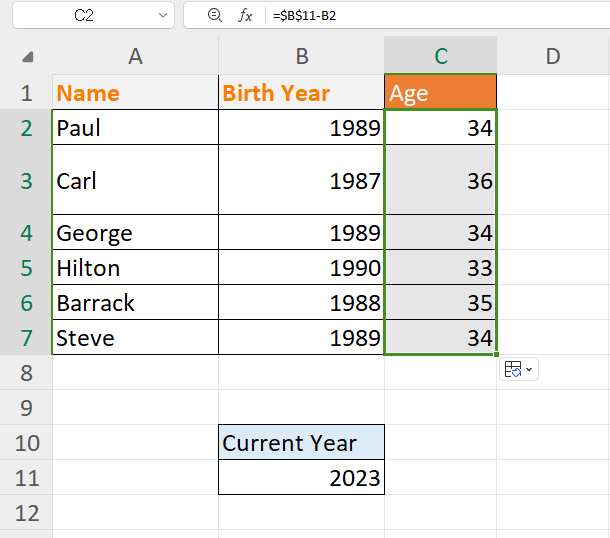Click Steve's birth year 1989
This screenshot has height=538, width=610.
tap(301, 337)
